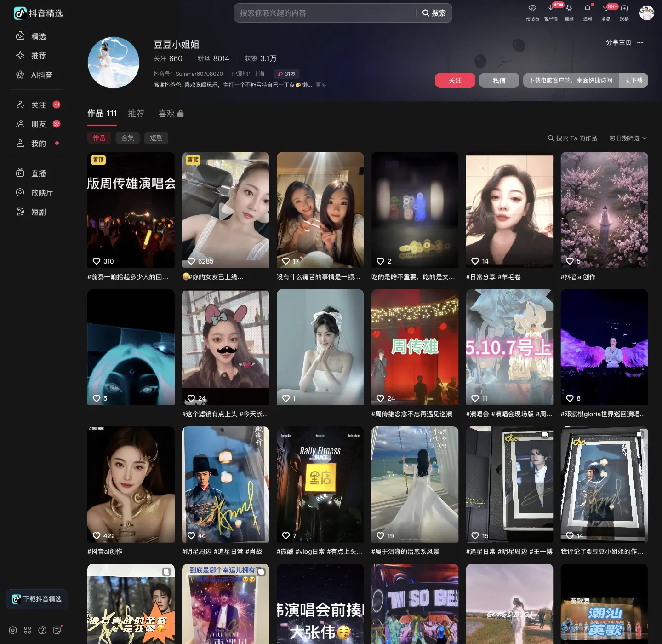Open the help question mark icon

click(42, 630)
